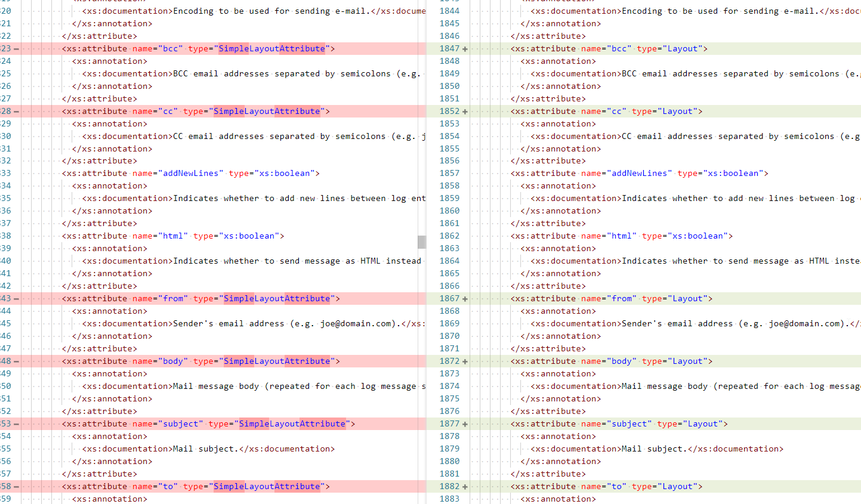Viewport: 861px width, 504px height.
Task: Select the added 'subject' attribute line
Action: coord(617,423)
